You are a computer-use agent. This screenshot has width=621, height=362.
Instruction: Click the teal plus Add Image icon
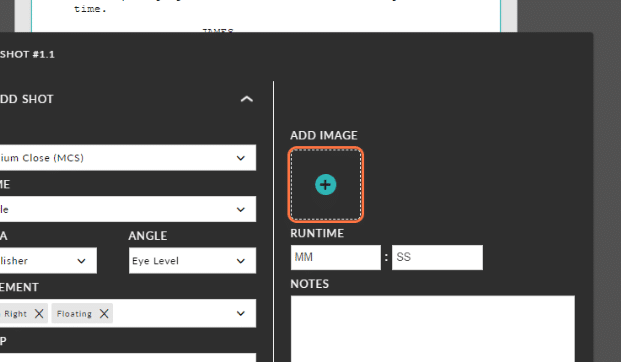pyautogui.click(x=326, y=185)
